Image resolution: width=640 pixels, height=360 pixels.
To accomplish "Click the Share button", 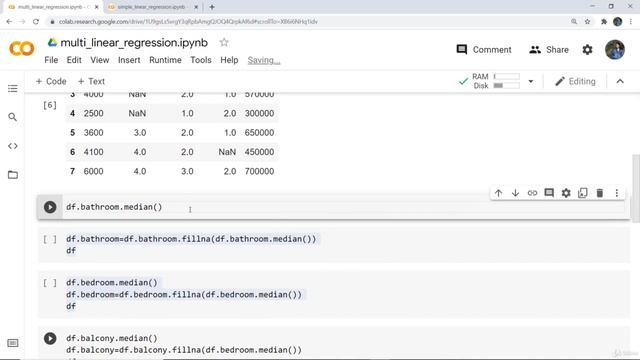I will click(x=549, y=50).
